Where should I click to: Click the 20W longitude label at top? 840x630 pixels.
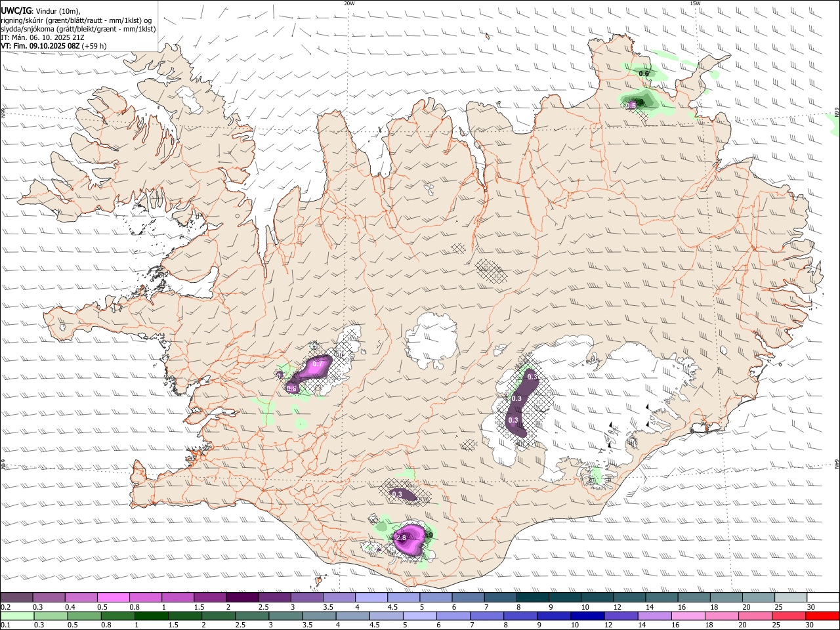click(x=350, y=3)
